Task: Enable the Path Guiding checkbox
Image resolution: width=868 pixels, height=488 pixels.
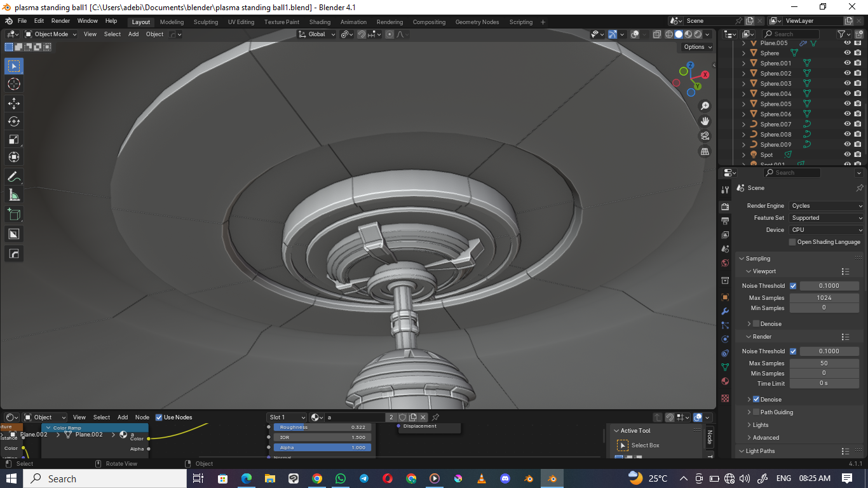Action: 756,412
